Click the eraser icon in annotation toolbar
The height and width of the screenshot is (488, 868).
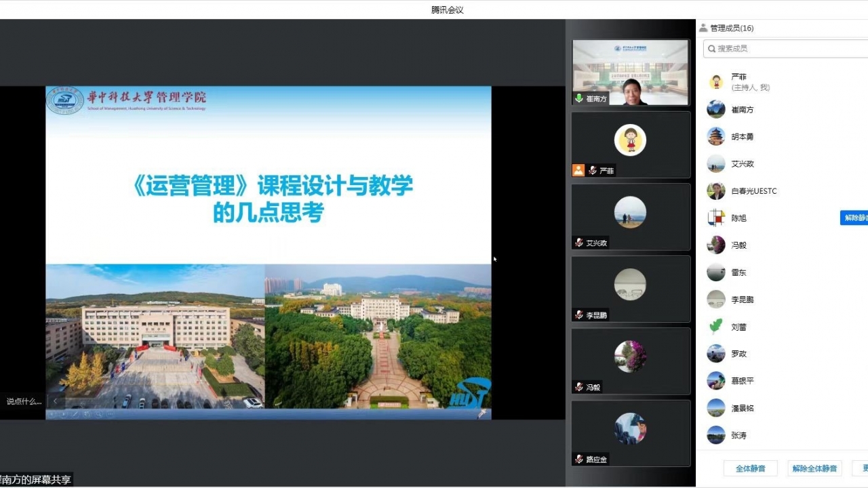click(87, 413)
